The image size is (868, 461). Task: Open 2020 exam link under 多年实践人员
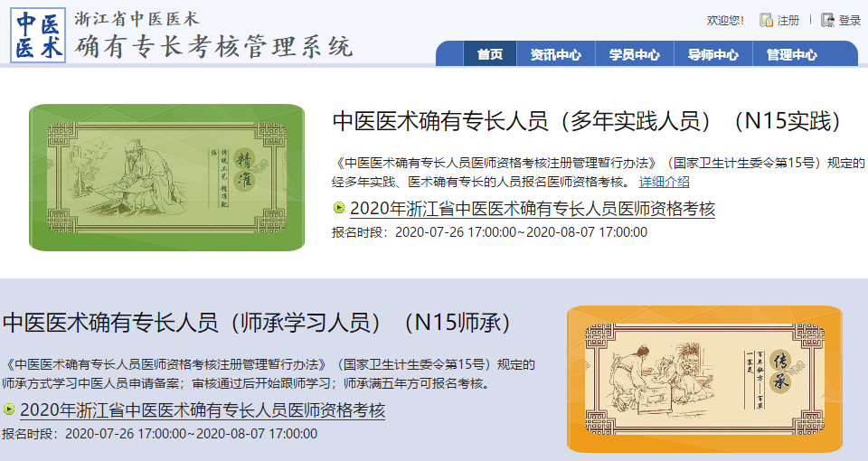[x=533, y=209]
